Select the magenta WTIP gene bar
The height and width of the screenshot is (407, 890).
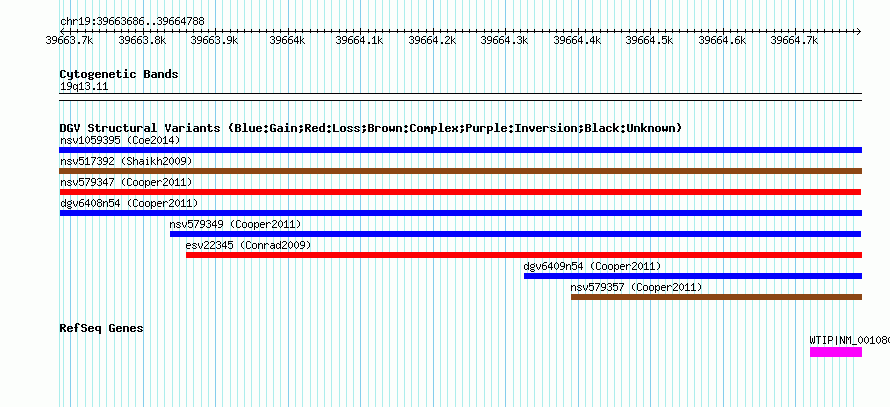[x=836, y=352]
